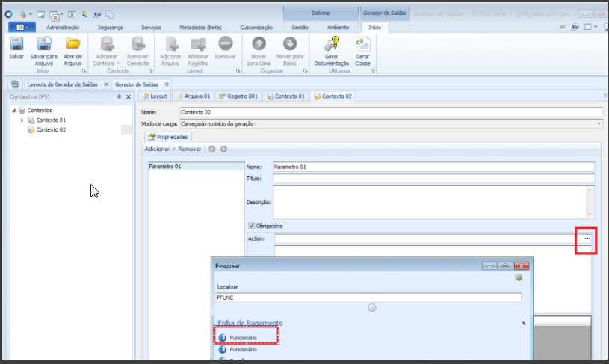Screen dimensions: 609x364
Task: Click Remover in Propriedades toolbar
Action: [x=190, y=149]
